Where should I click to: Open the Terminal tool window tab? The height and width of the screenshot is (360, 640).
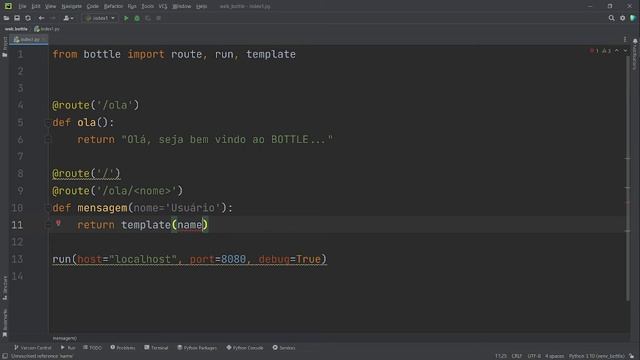click(156, 348)
